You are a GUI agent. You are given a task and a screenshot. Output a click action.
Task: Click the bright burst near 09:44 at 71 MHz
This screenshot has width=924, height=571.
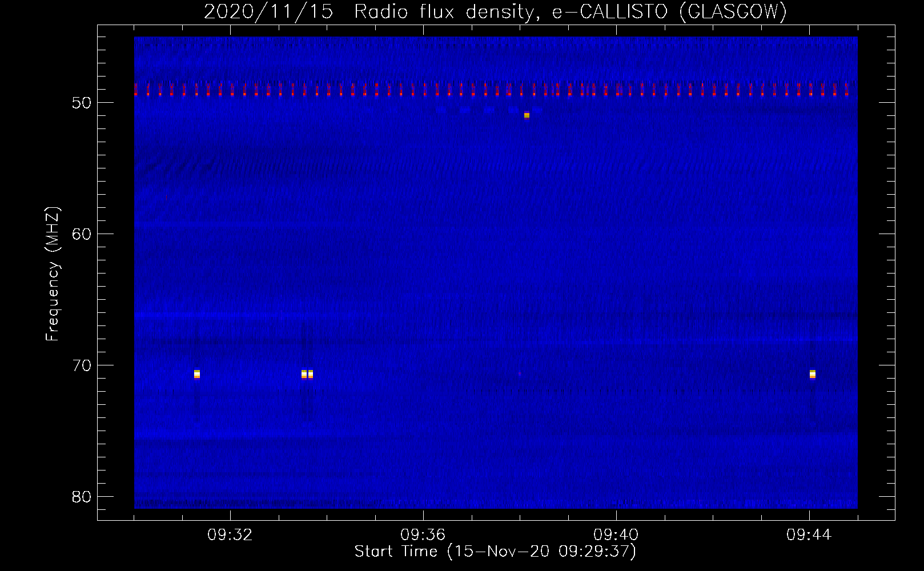tap(813, 374)
